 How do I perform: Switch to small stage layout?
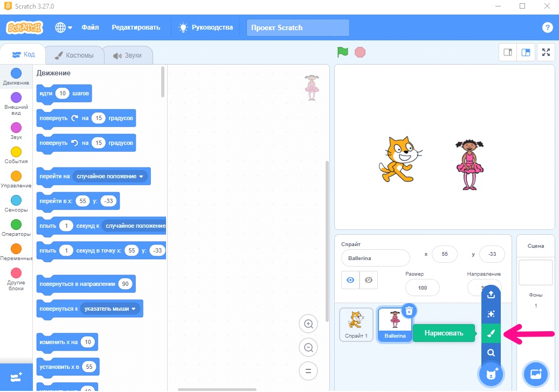click(x=508, y=53)
